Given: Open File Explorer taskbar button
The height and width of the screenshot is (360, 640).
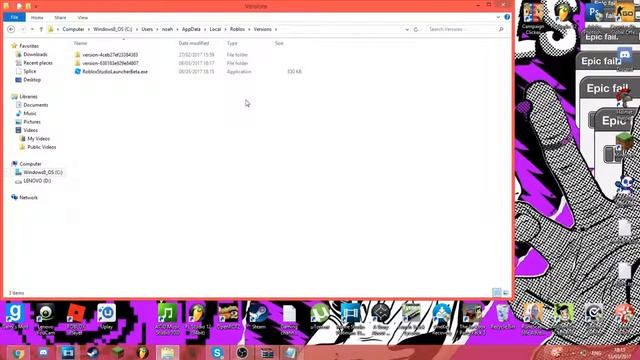Looking at the screenshot, I should tap(167, 353).
